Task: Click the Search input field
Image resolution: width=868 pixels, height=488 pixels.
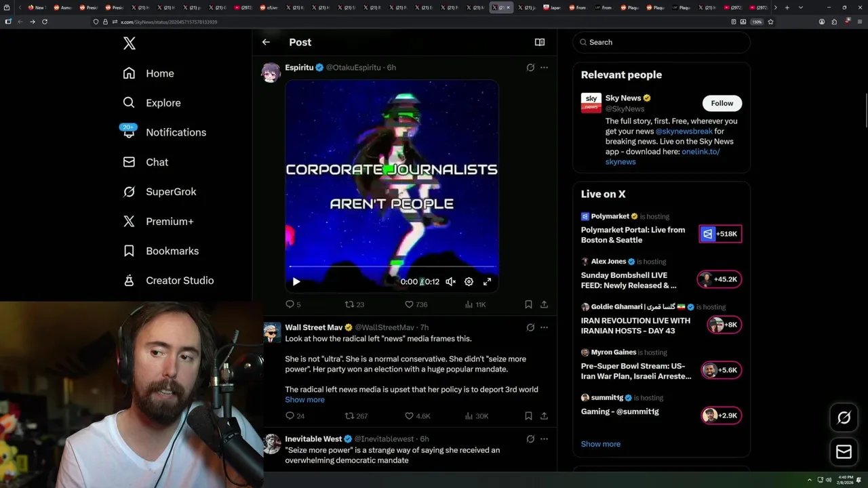Action: point(661,42)
